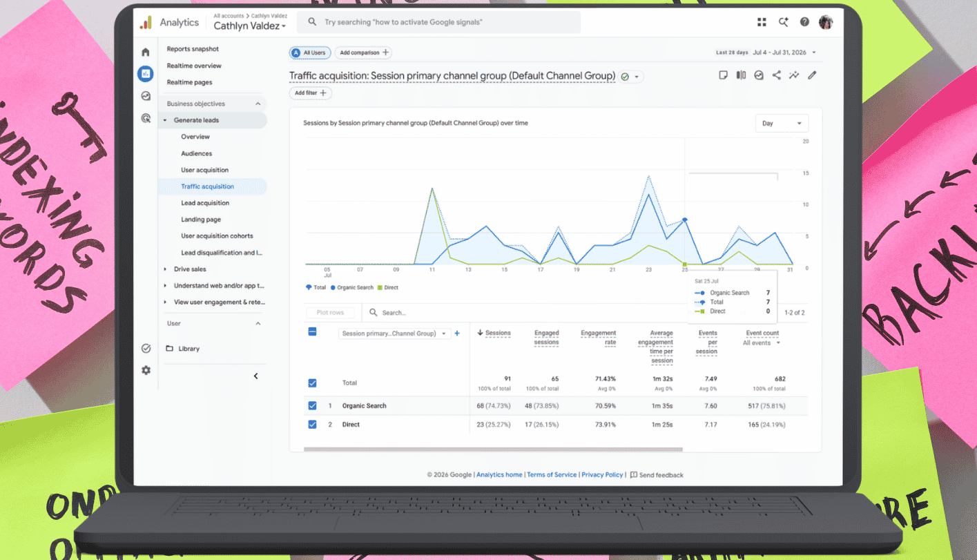Open the Analytics home footer link
The height and width of the screenshot is (560, 977).
[x=499, y=475]
